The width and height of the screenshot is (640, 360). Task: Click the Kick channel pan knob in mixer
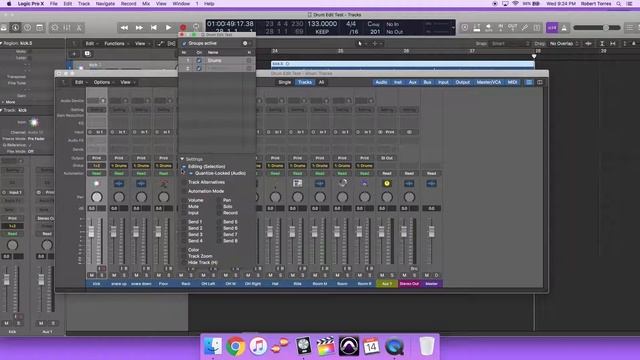(97, 197)
